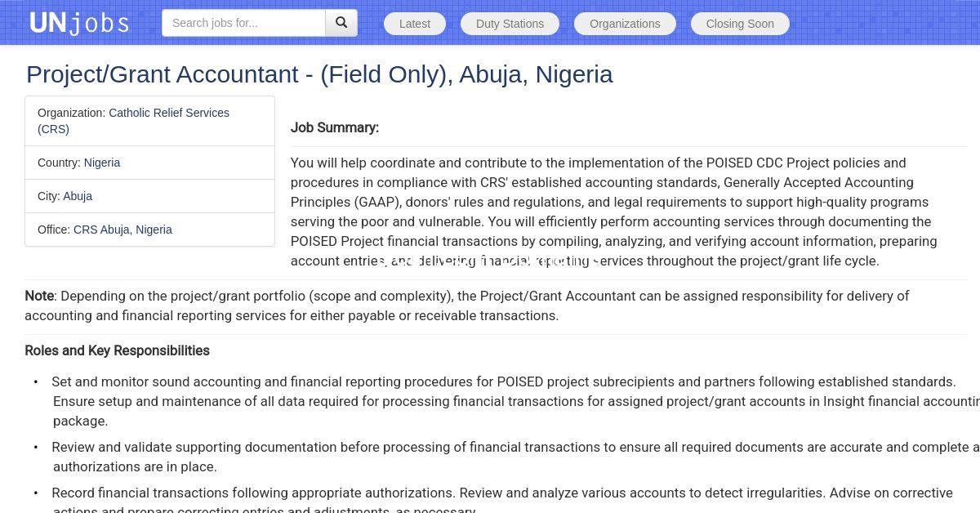The height and width of the screenshot is (513, 980).
Task: Click the Job Summary heading
Action: tap(335, 127)
